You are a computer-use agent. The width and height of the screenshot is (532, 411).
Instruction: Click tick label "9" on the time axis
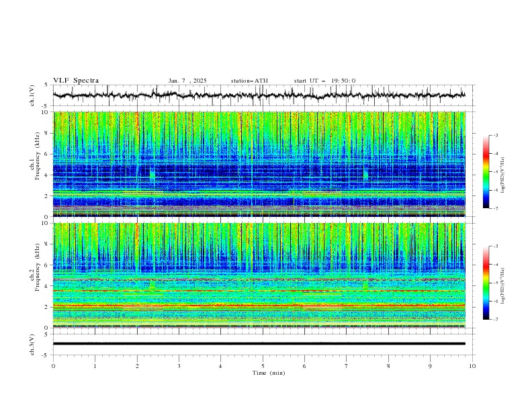click(x=430, y=366)
